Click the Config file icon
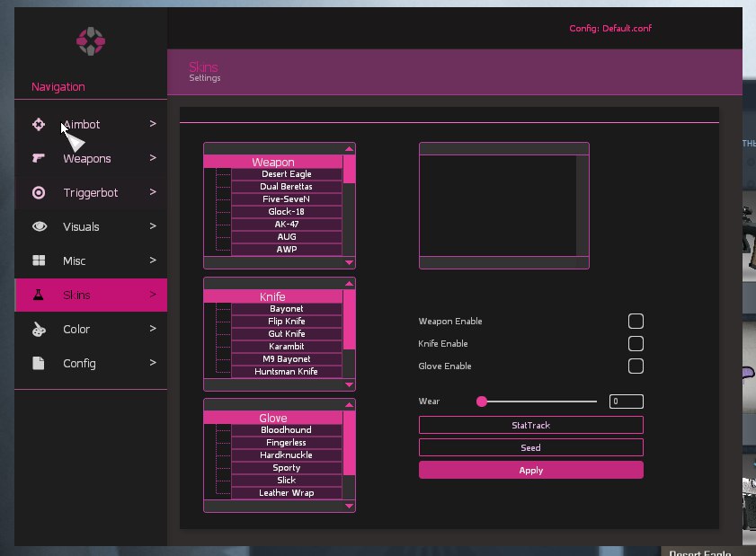Screen dimensions: 756x556 pos(39,363)
